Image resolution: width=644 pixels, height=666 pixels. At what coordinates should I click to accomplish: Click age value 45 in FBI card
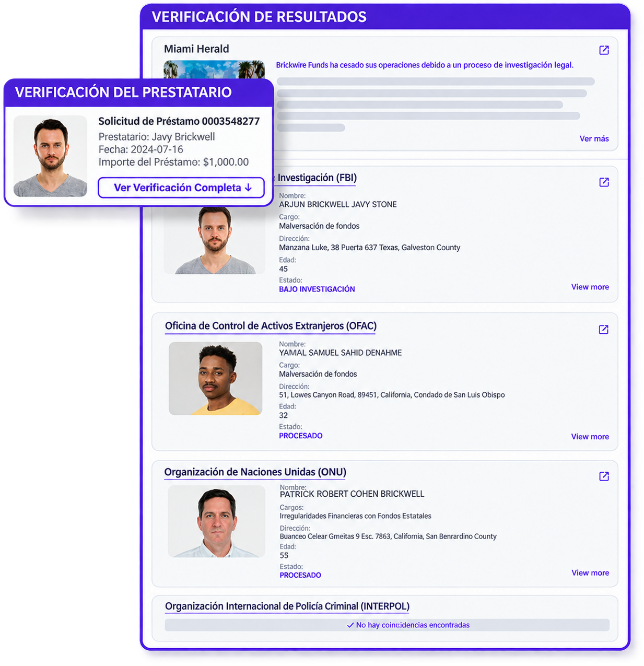click(x=284, y=269)
